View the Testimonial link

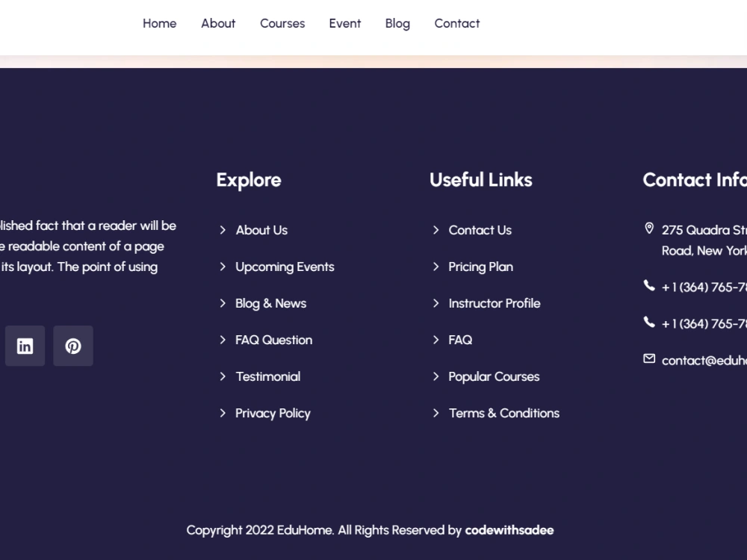[x=267, y=376]
